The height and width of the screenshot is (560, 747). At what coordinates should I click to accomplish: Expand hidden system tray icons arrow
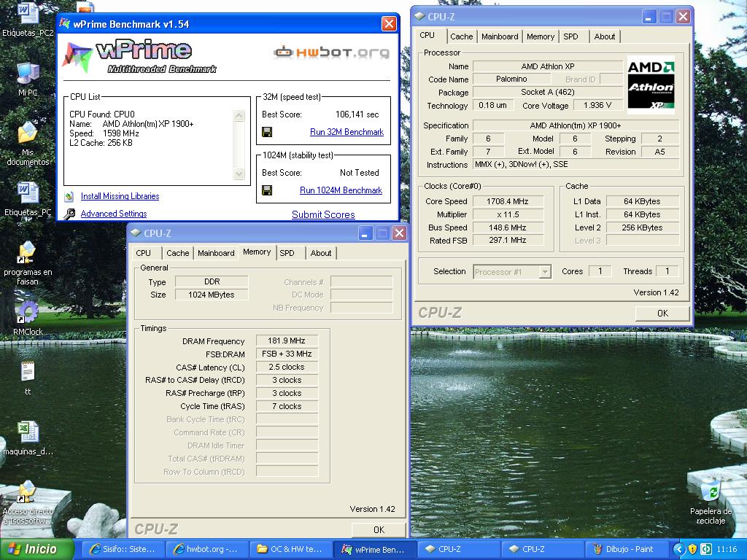tap(679, 549)
